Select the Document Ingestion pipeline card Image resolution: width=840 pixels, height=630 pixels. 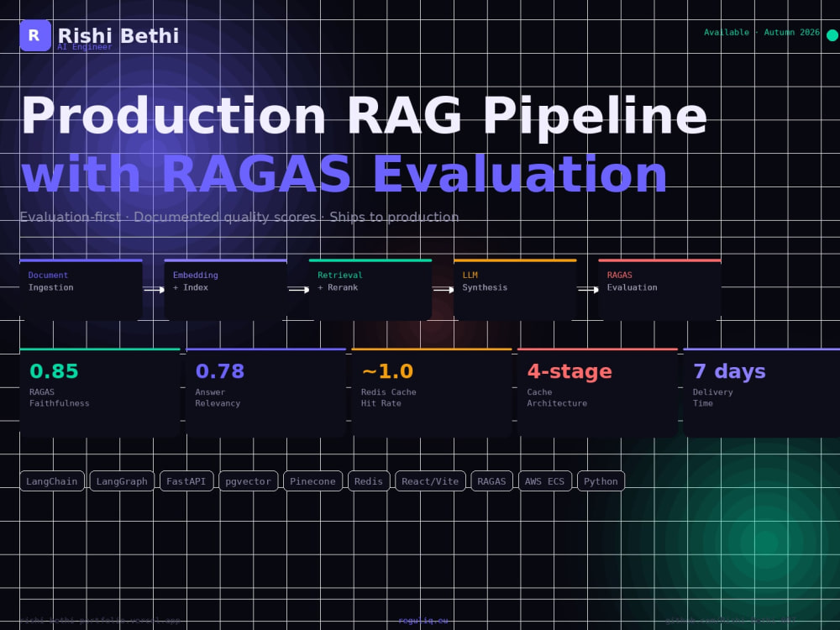pyautogui.click(x=81, y=290)
